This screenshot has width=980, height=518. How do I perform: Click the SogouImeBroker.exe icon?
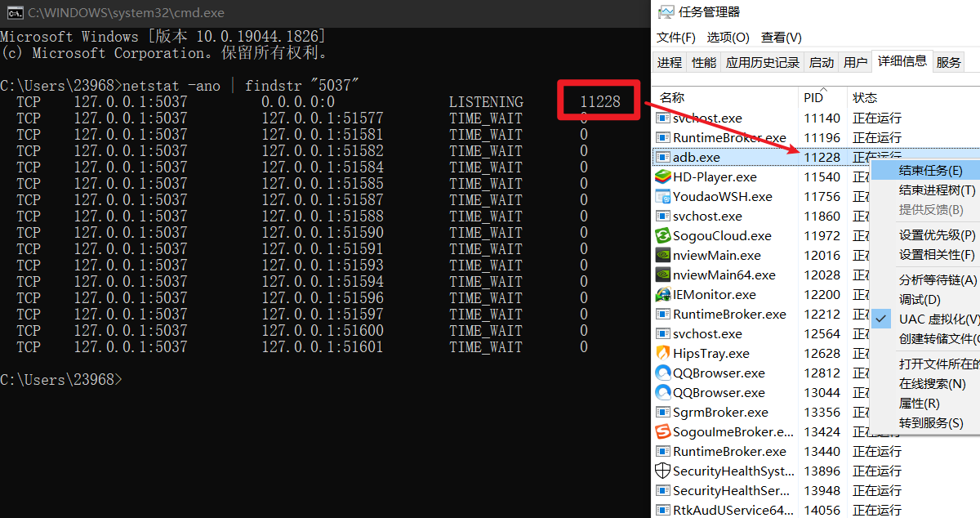[x=663, y=431]
